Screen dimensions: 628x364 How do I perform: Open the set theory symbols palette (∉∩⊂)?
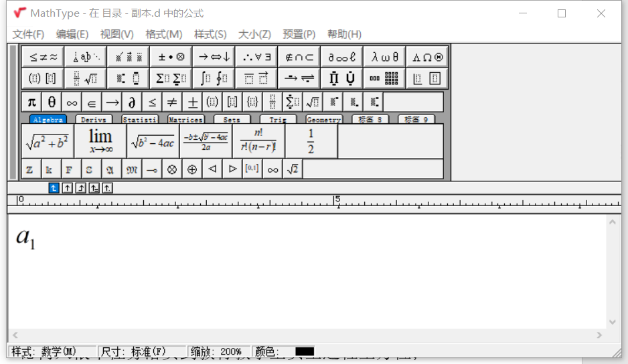pyautogui.click(x=299, y=58)
